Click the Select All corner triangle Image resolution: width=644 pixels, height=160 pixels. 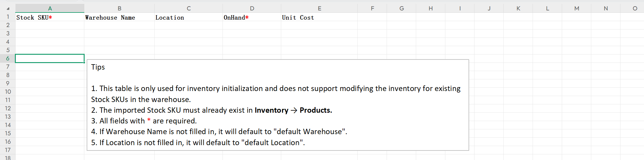coord(8,9)
